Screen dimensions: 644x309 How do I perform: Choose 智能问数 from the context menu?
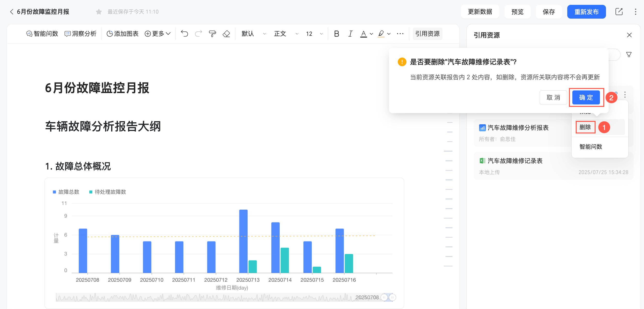click(590, 147)
